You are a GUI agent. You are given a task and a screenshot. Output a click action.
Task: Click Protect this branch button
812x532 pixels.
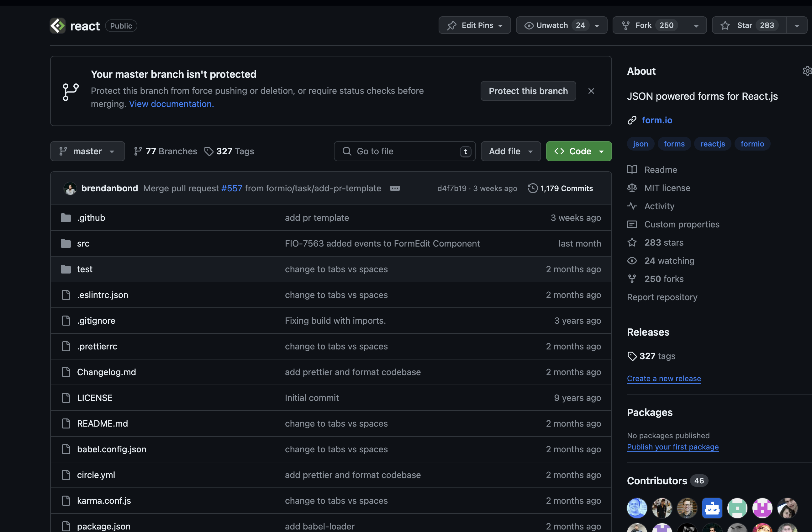(x=528, y=91)
